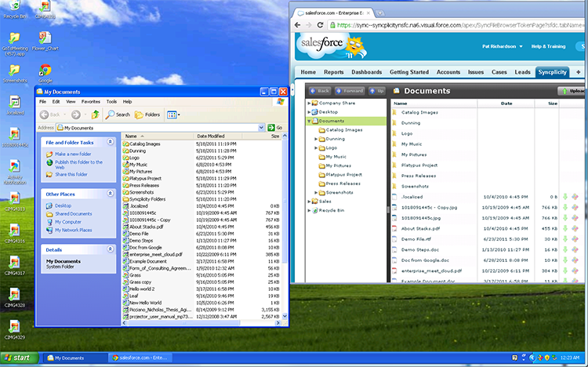Click download arrow for Doc from Google.doc

coord(565,260)
